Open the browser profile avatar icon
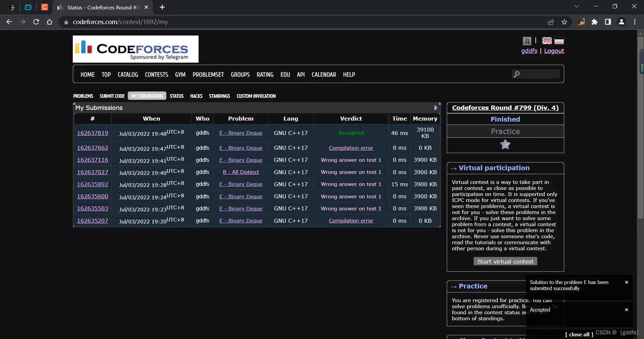The width and height of the screenshot is (644, 339). pyautogui.click(x=621, y=22)
